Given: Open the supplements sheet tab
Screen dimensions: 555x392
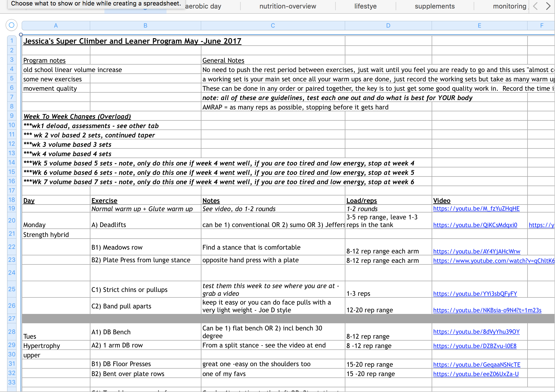Looking at the screenshot, I should tap(435, 6).
